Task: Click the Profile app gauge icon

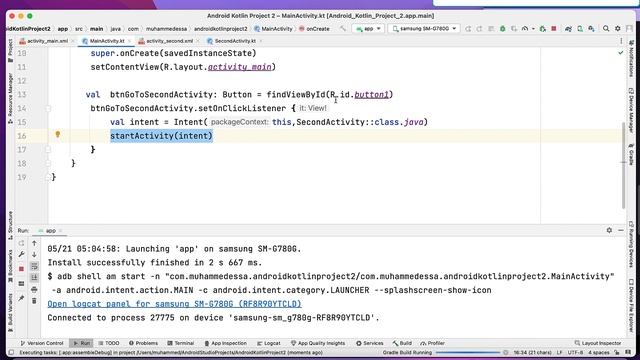Action: (x=525, y=29)
